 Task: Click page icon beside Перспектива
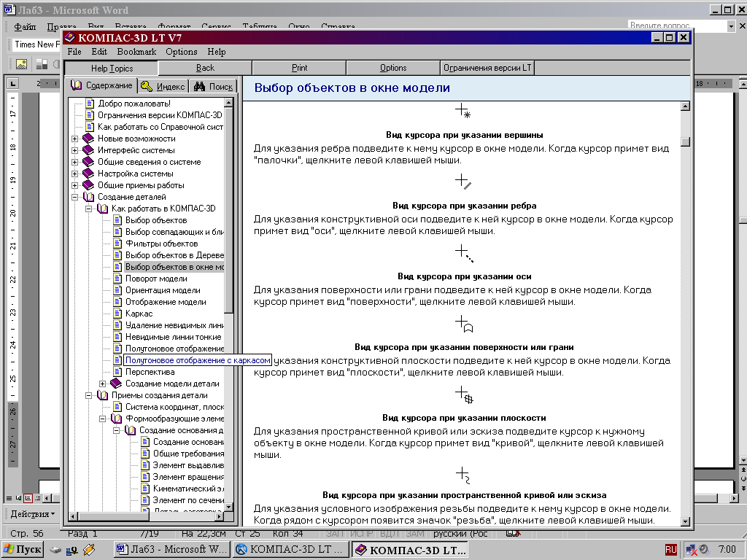click(117, 372)
